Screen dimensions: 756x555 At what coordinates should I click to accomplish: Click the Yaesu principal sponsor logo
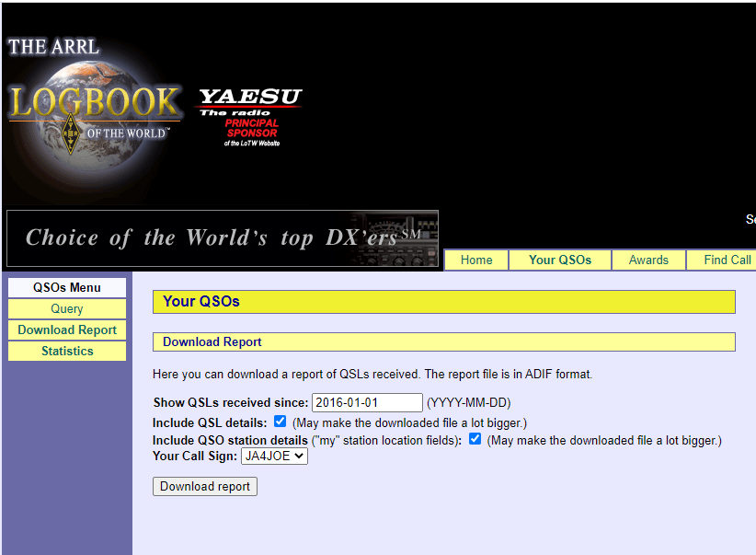click(x=251, y=117)
